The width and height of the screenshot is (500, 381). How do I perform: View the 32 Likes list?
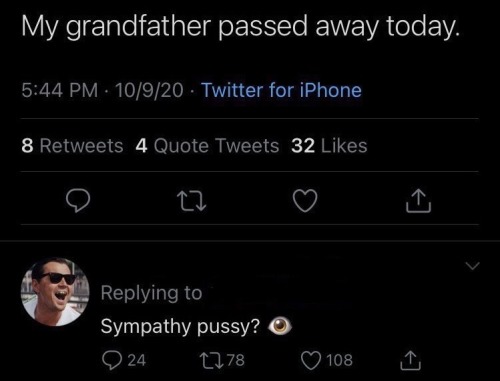point(329,146)
